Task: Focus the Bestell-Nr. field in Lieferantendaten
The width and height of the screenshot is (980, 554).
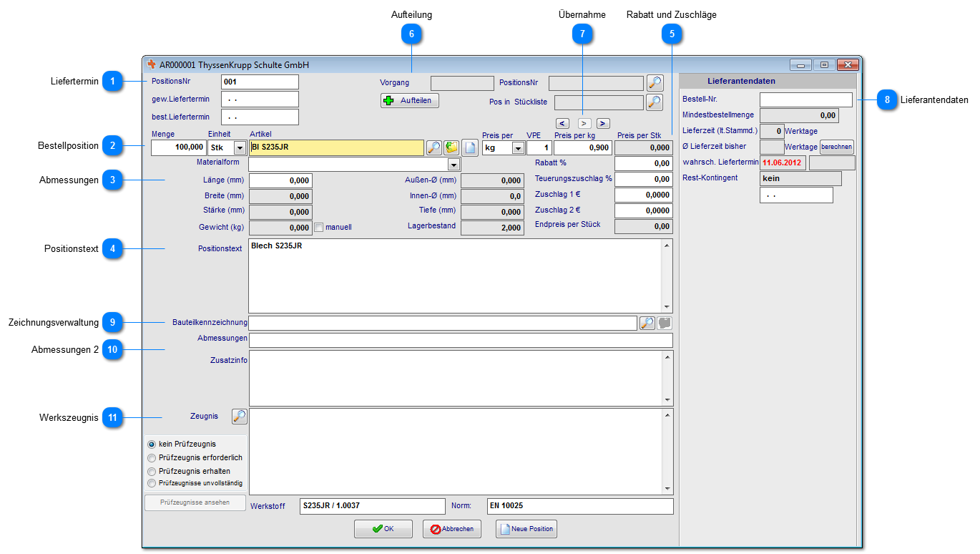Action: 806,99
